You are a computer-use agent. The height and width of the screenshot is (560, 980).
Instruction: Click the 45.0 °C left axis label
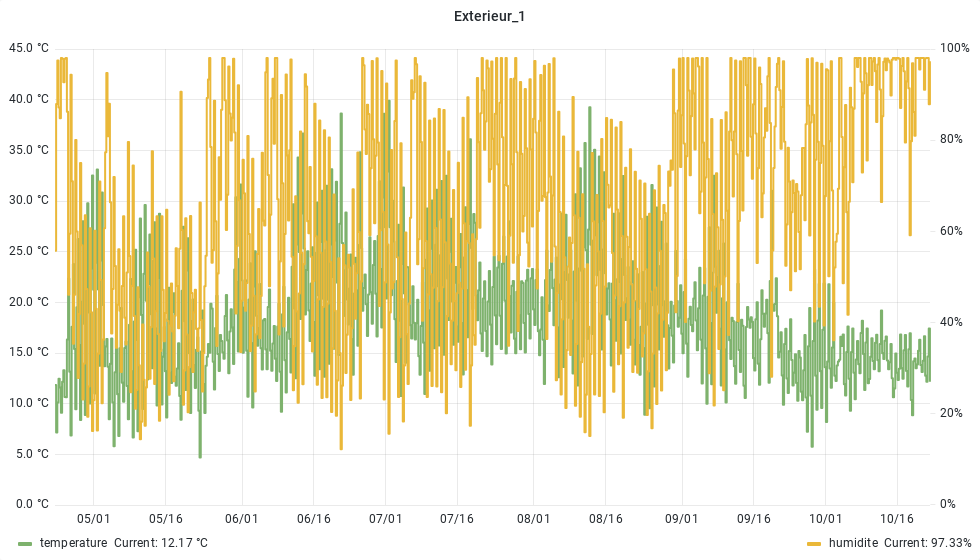28,48
